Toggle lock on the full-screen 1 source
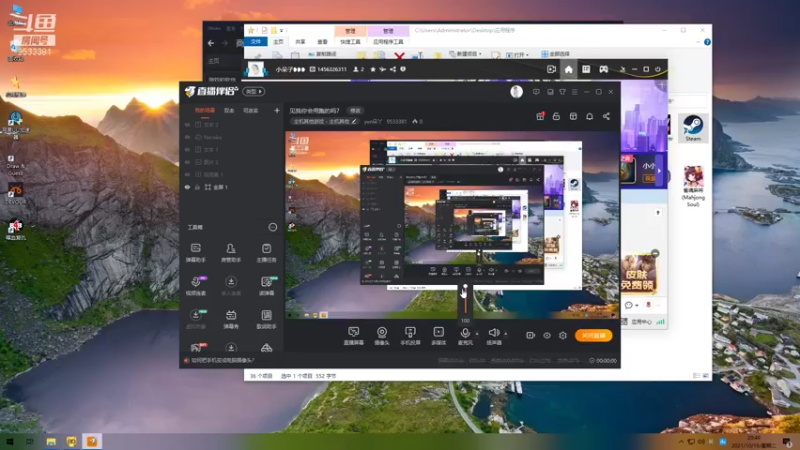This screenshot has height=450, width=800. (197, 187)
